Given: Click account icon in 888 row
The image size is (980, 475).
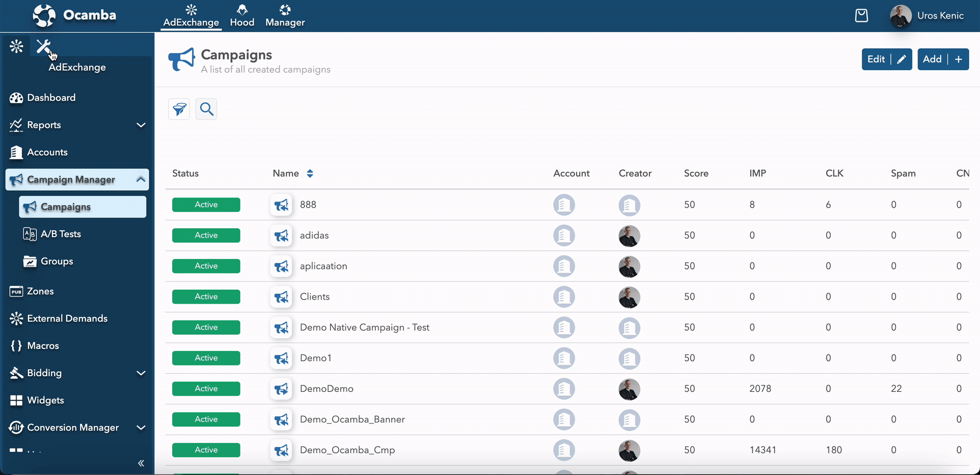Looking at the screenshot, I should pyautogui.click(x=564, y=205).
